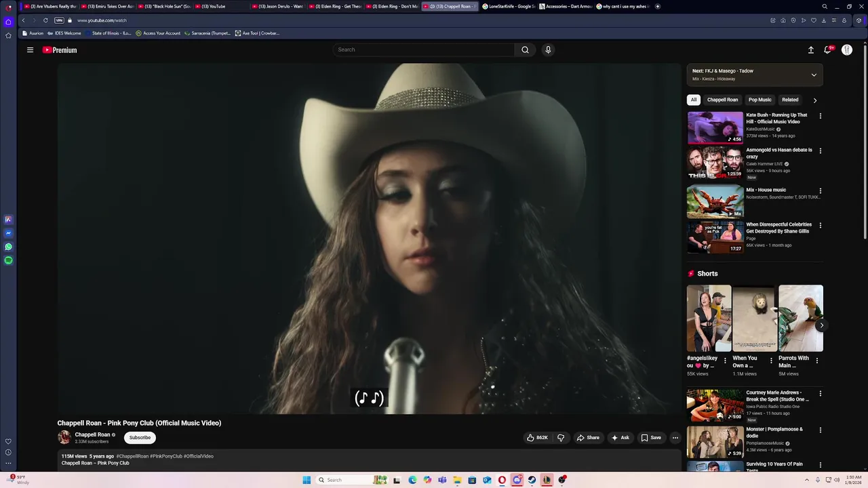Screen dimensions: 868x488
Task: Switch to Black Hole Sun browser tab
Action: (x=165, y=6)
